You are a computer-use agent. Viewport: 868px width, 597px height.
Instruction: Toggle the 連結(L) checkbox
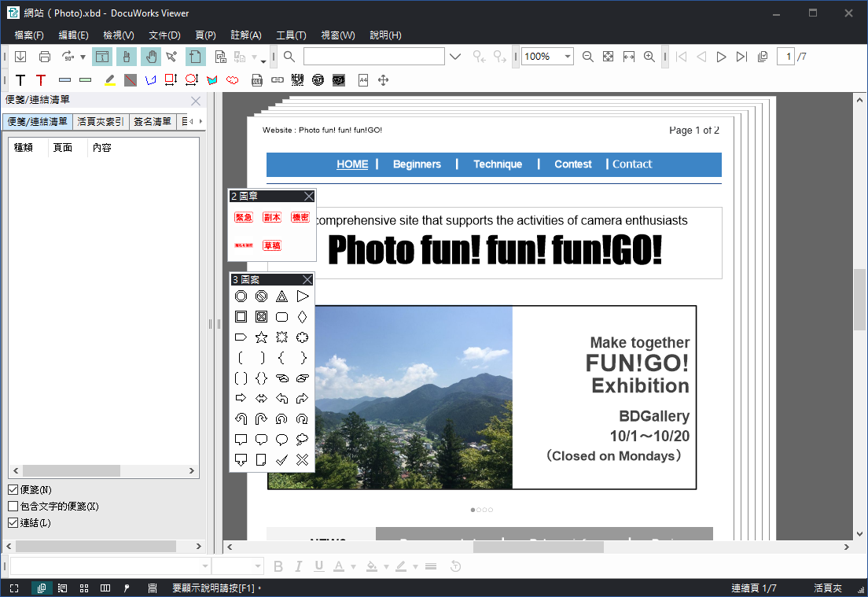pos(13,523)
